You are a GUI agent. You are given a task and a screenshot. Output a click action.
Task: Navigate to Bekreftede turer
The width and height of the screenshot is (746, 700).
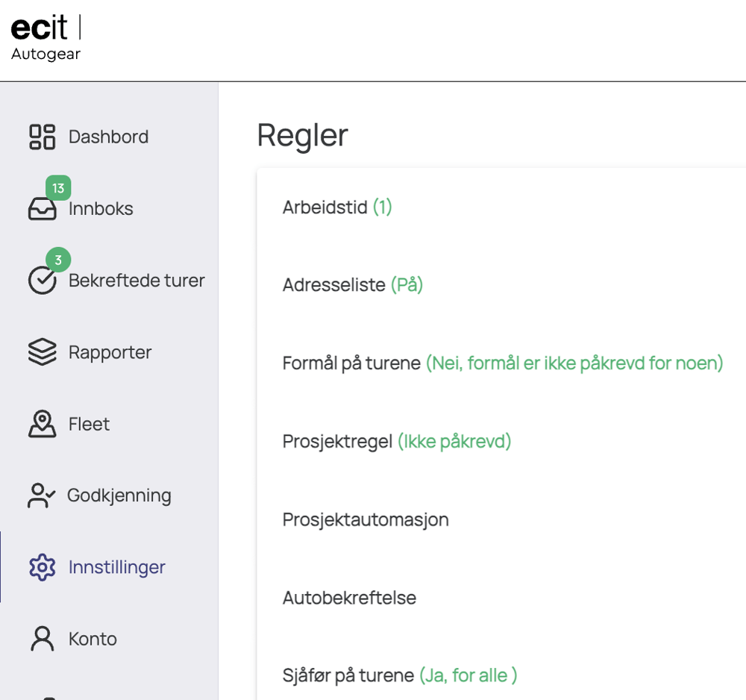click(x=137, y=281)
